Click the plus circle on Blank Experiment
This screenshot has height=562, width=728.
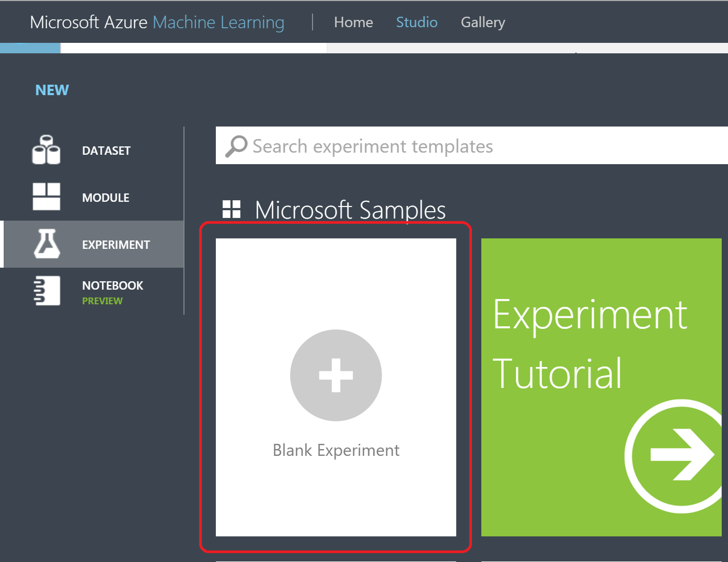336,375
